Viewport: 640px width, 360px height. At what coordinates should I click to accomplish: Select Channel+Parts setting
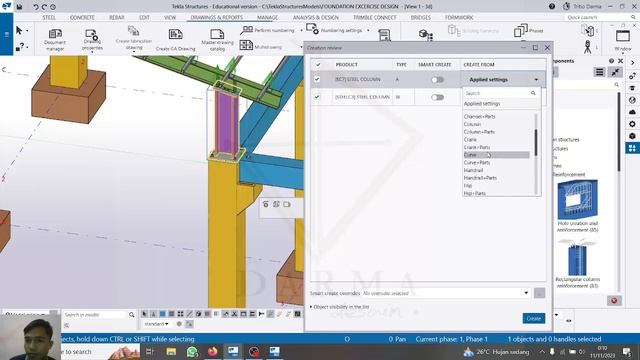pos(479,116)
